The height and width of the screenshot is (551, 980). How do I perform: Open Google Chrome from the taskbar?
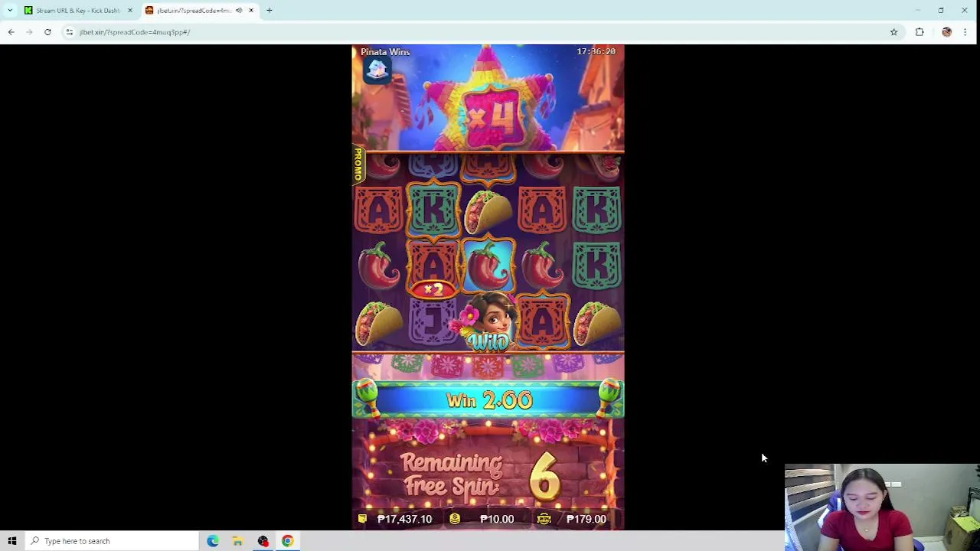click(287, 541)
